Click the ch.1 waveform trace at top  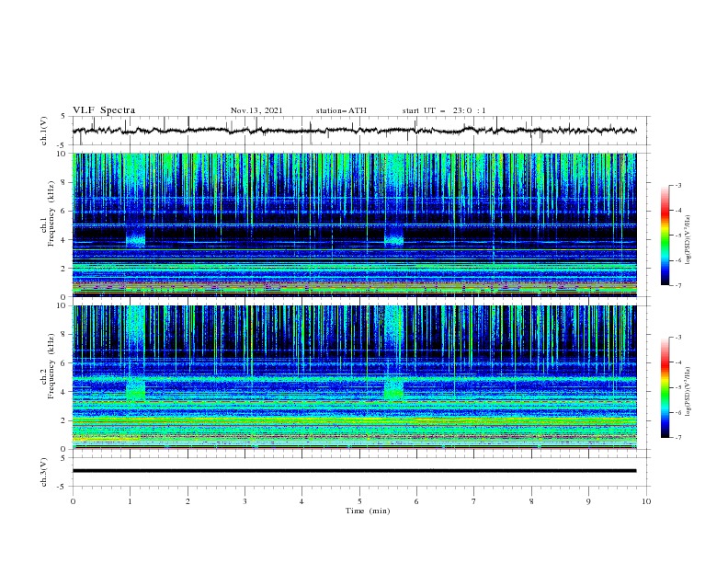(x=355, y=131)
